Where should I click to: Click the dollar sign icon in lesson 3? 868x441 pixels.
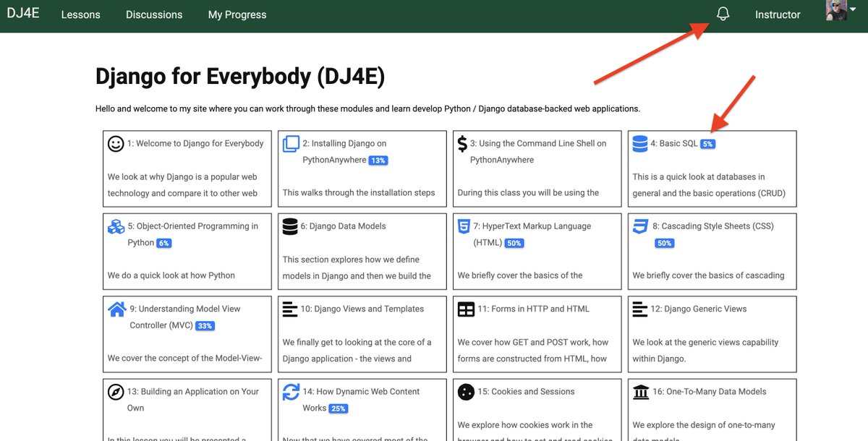coord(462,144)
